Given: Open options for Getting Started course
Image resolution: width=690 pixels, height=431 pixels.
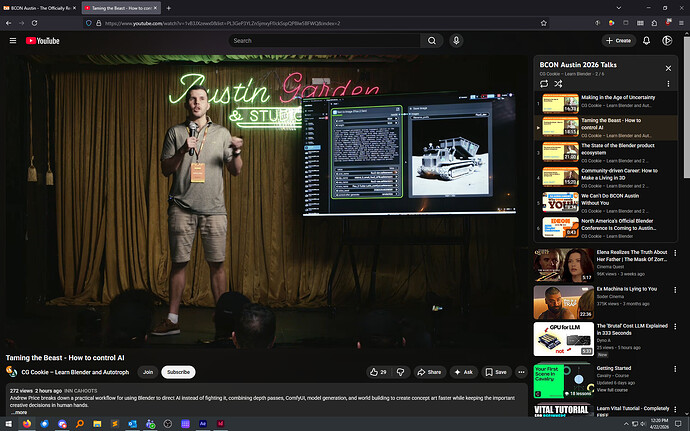Looking at the screenshot, I should point(675,369).
